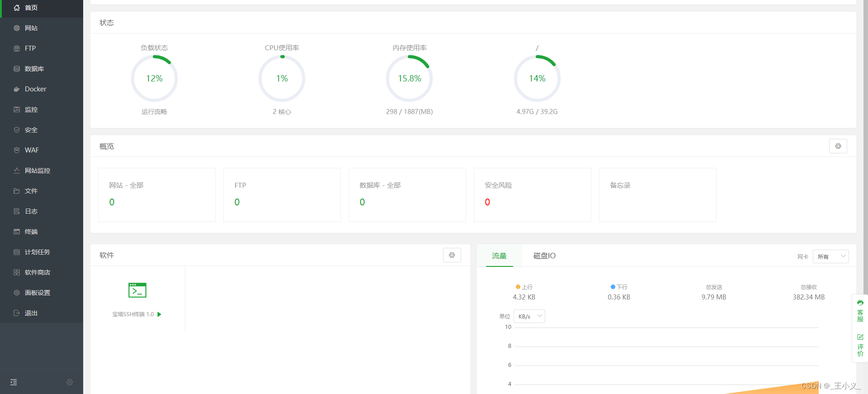The width and height of the screenshot is (868, 394).
Task: Click the CPU使用率 1% gauge
Action: [282, 79]
